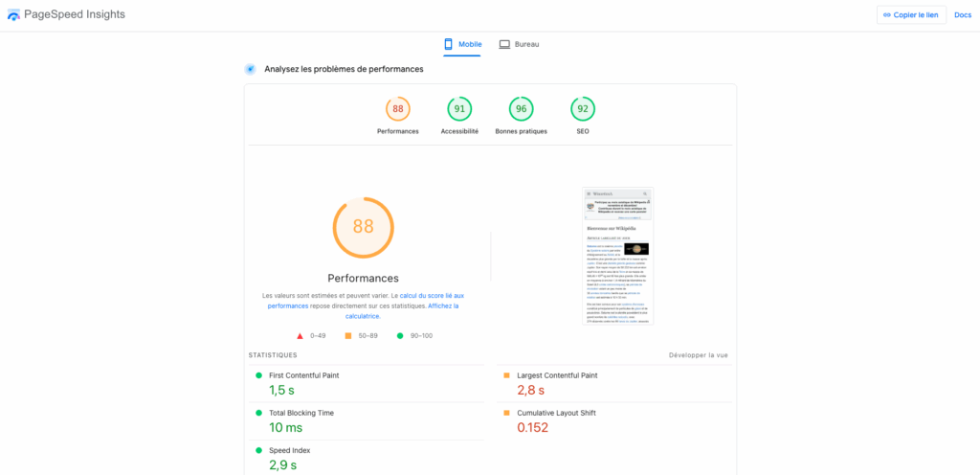Click the First Contentful Paint metric label
Image resolution: width=980 pixels, height=475 pixels.
(x=303, y=375)
